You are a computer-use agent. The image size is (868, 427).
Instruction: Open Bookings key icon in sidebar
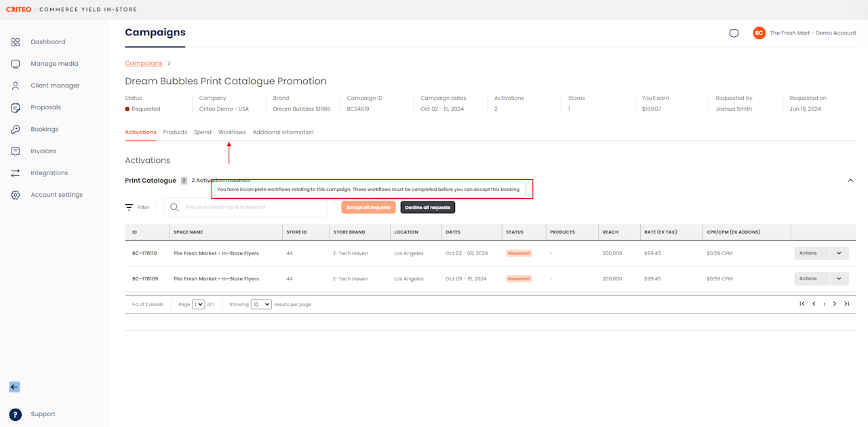pyautogui.click(x=16, y=129)
